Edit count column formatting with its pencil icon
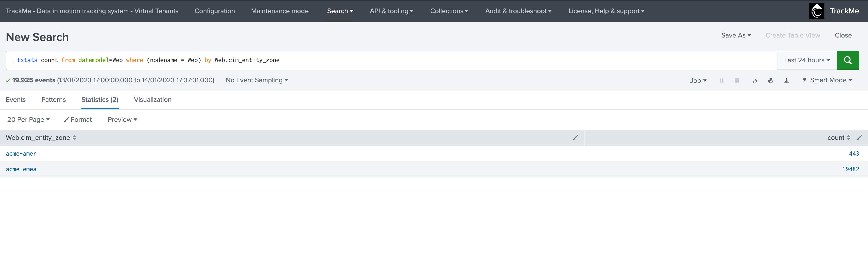Viewport: 868px width, 264px height. pos(859,138)
